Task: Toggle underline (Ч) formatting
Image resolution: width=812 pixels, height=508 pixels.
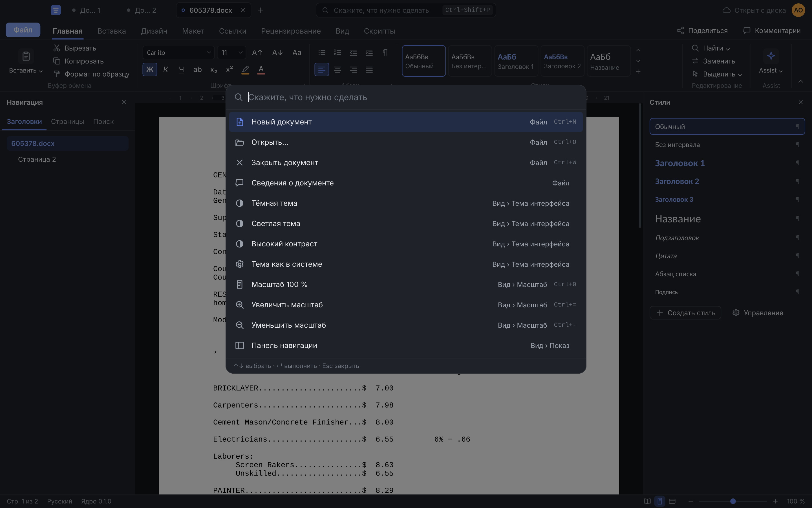Action: tap(181, 69)
